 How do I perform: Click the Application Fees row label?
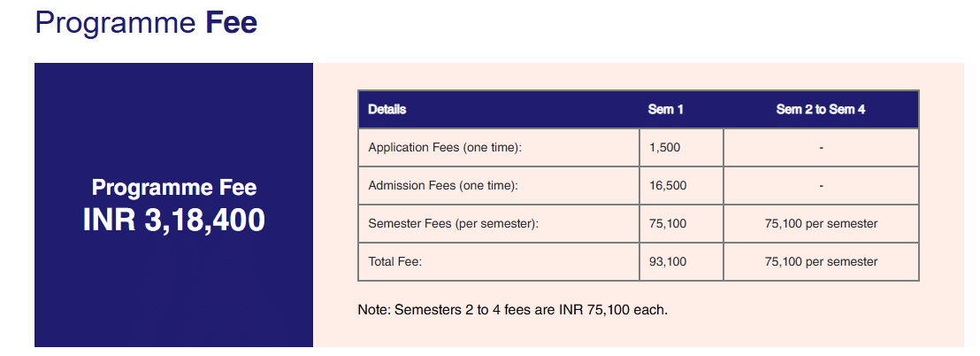(445, 148)
